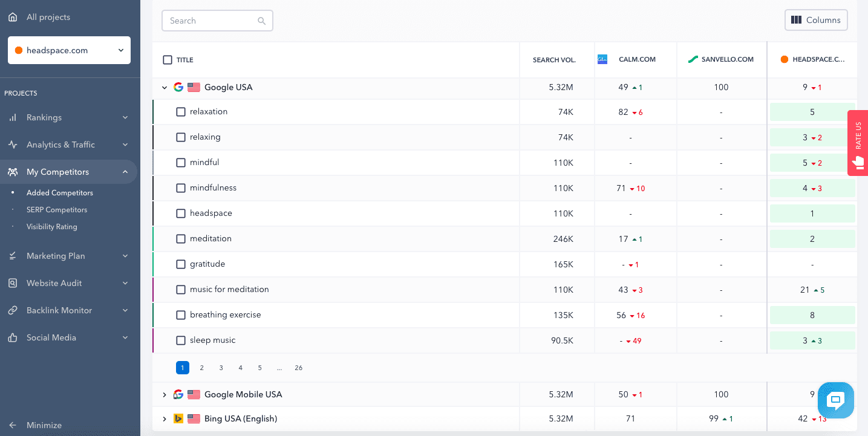Click the Minimize sidebar label
Image resolution: width=868 pixels, height=436 pixels.
pyautogui.click(x=44, y=425)
